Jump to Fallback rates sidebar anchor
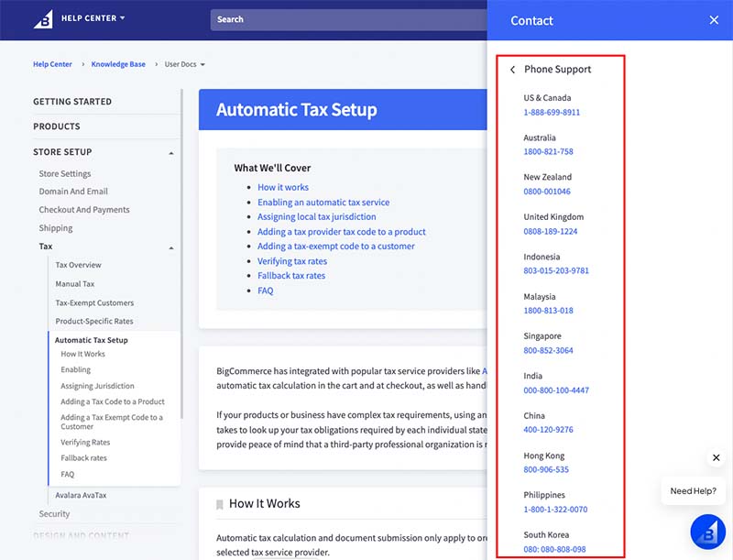The image size is (733, 560). [x=83, y=458]
